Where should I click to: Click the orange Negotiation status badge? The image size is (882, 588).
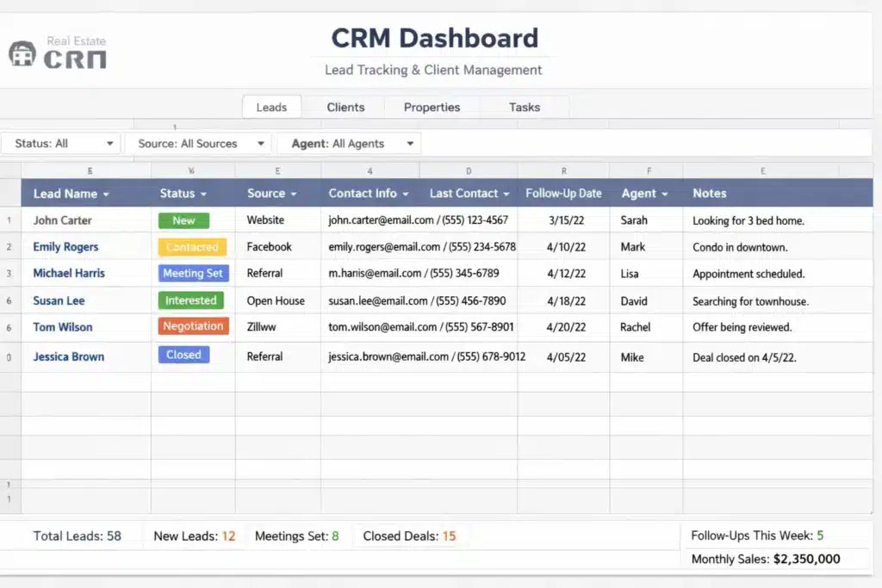point(194,326)
